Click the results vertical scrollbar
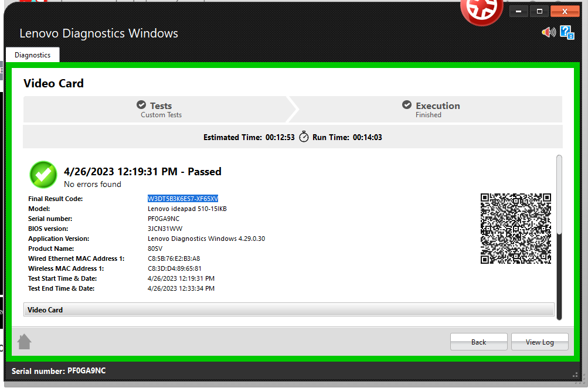 (x=559, y=237)
